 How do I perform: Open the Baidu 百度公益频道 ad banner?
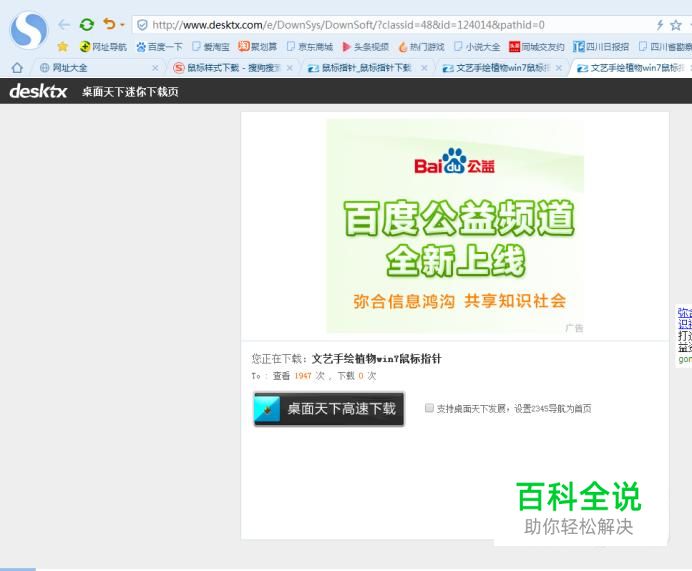[455, 226]
